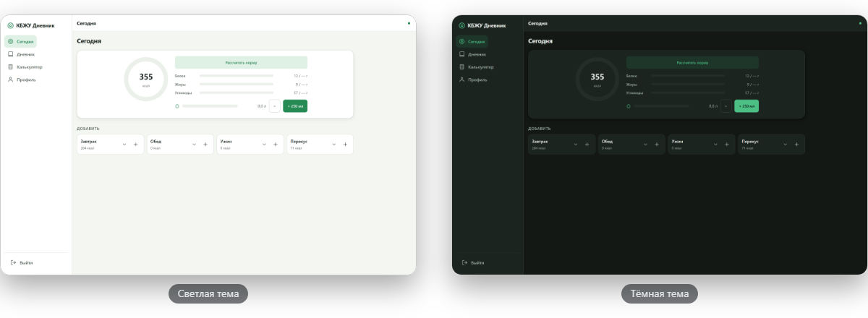Click the green status dot, light header
The width and height of the screenshot is (868, 318).
(x=409, y=23)
